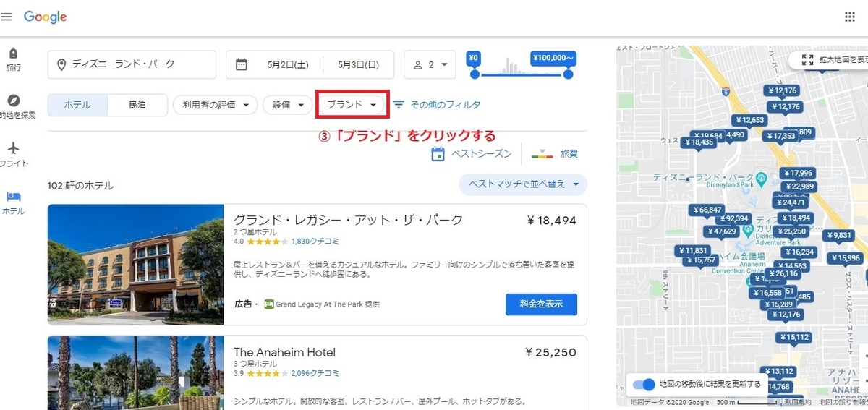The width and height of the screenshot is (868, 410).
Task: Click the ¥17,996 map price pin
Action: [798, 173]
